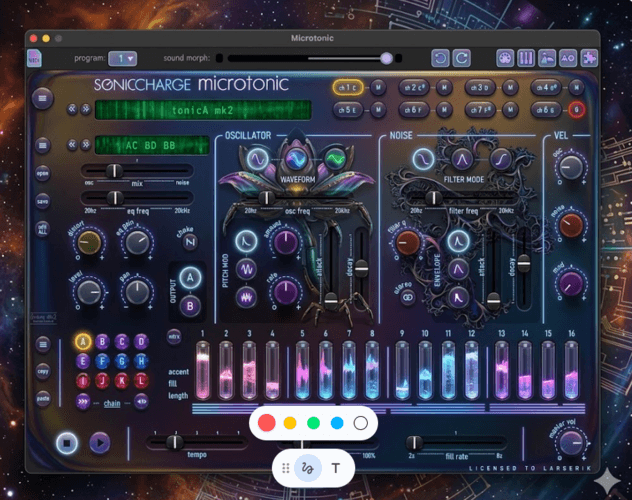Pick the red annotation color swatch
The image size is (632, 500).
point(267,423)
